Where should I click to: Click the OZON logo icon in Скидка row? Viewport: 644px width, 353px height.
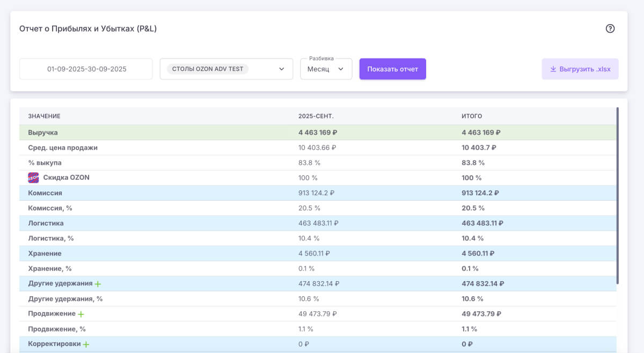[x=33, y=178]
